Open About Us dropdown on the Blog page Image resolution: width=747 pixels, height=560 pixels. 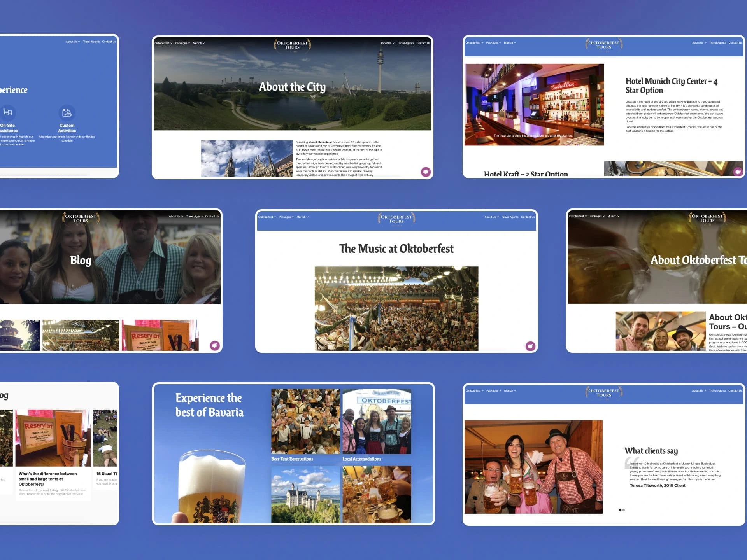[x=176, y=216]
